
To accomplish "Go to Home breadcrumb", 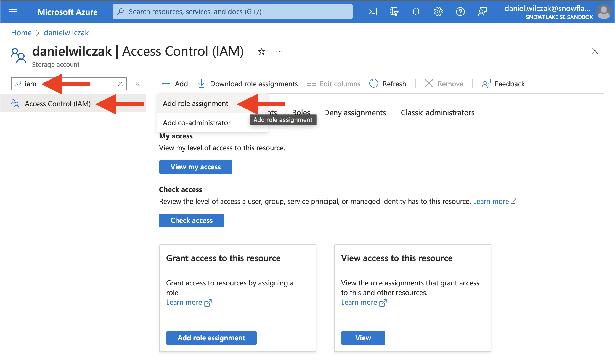I will pos(21,33).
